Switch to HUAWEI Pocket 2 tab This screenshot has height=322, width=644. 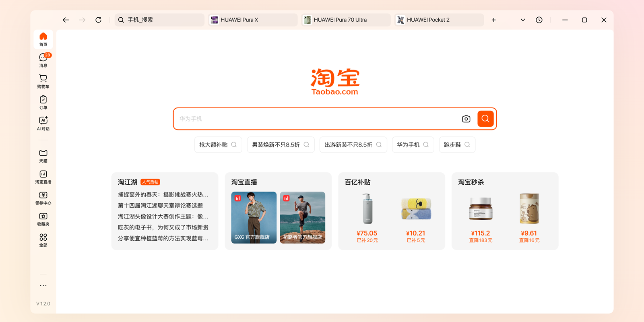pyautogui.click(x=439, y=20)
